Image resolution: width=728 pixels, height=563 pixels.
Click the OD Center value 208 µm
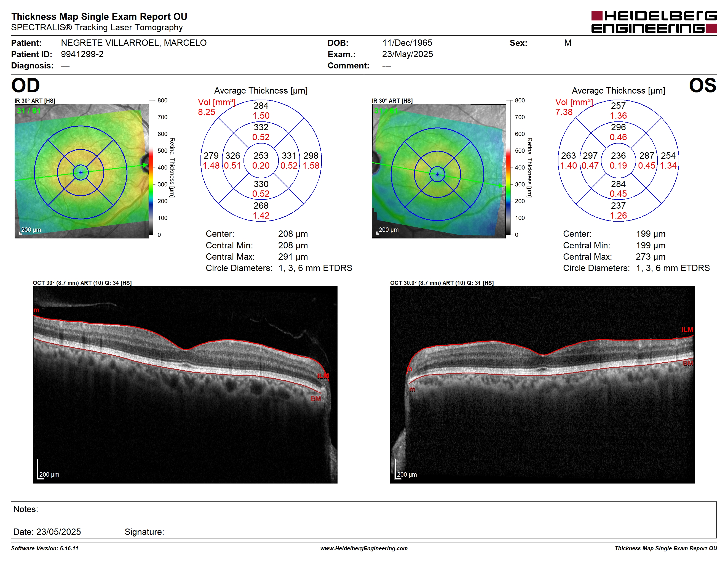293,234
